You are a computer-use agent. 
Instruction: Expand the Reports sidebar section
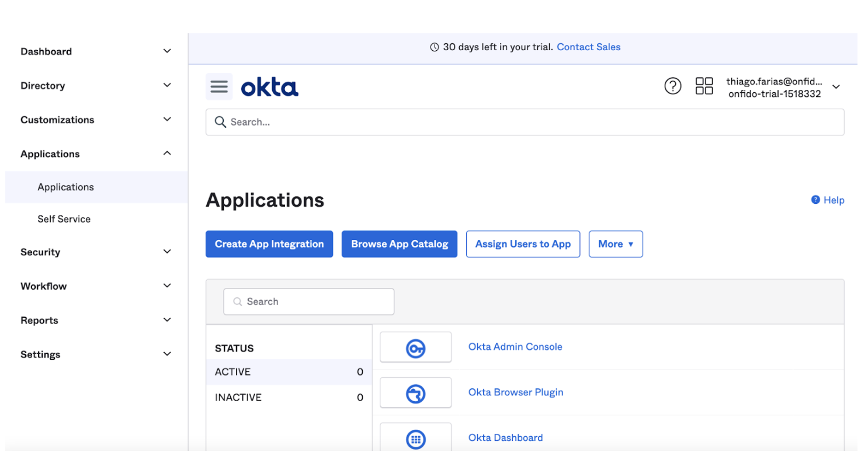coord(96,320)
